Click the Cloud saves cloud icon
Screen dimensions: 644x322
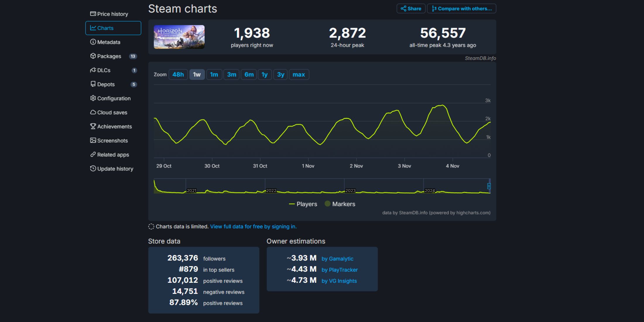93,112
